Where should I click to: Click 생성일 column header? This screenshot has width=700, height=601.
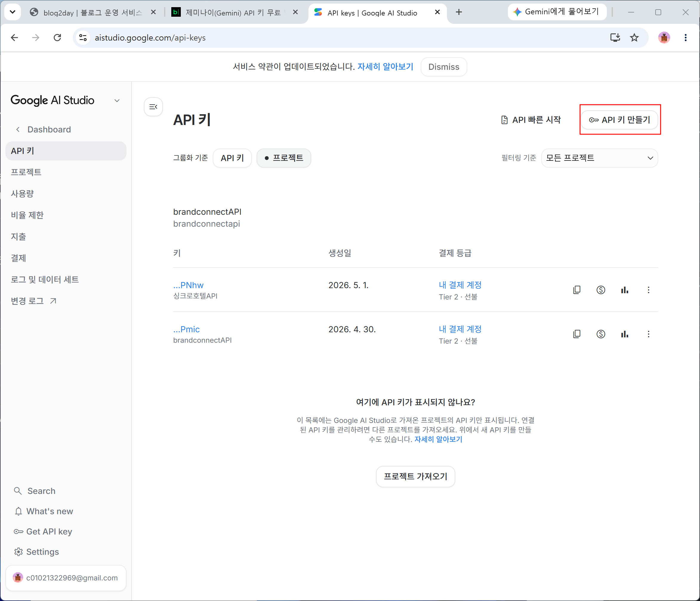coord(340,253)
